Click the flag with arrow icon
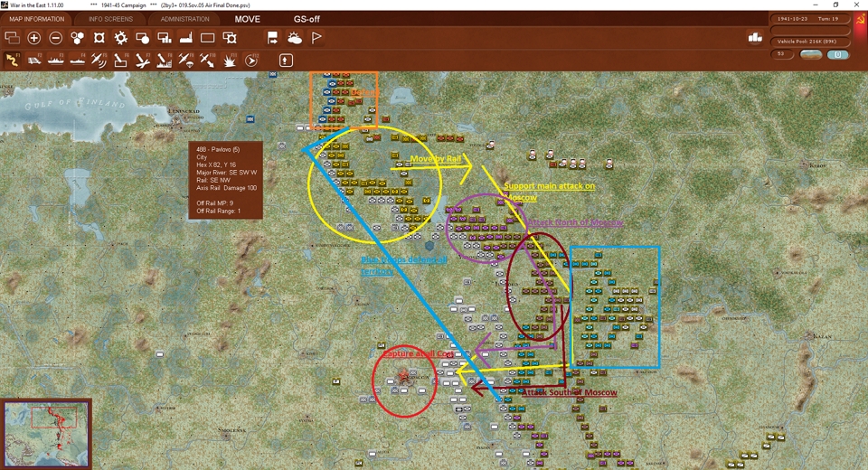The height and width of the screenshot is (470, 868). [272, 38]
